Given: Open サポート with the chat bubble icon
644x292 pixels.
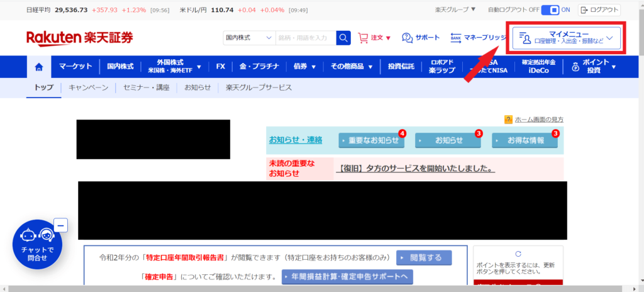Looking at the screenshot, I should tap(421, 38).
